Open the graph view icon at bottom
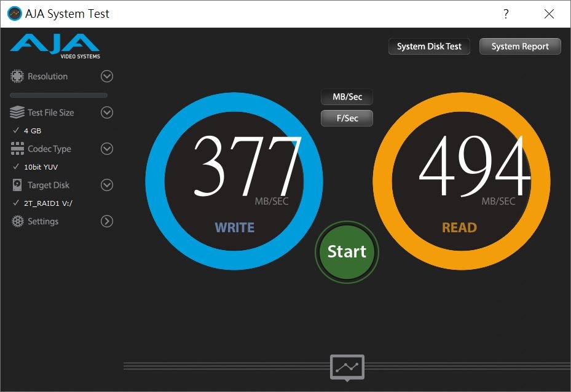This screenshot has width=571, height=392. click(347, 367)
